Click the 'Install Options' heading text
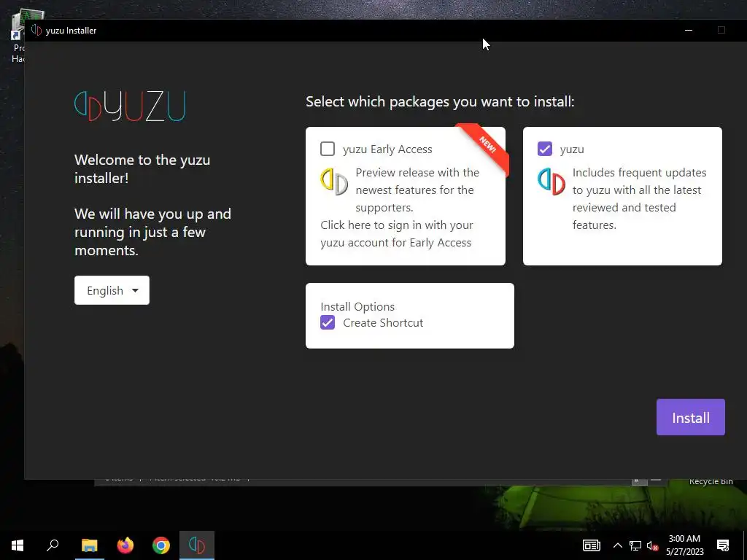The image size is (747, 560). coord(357,307)
